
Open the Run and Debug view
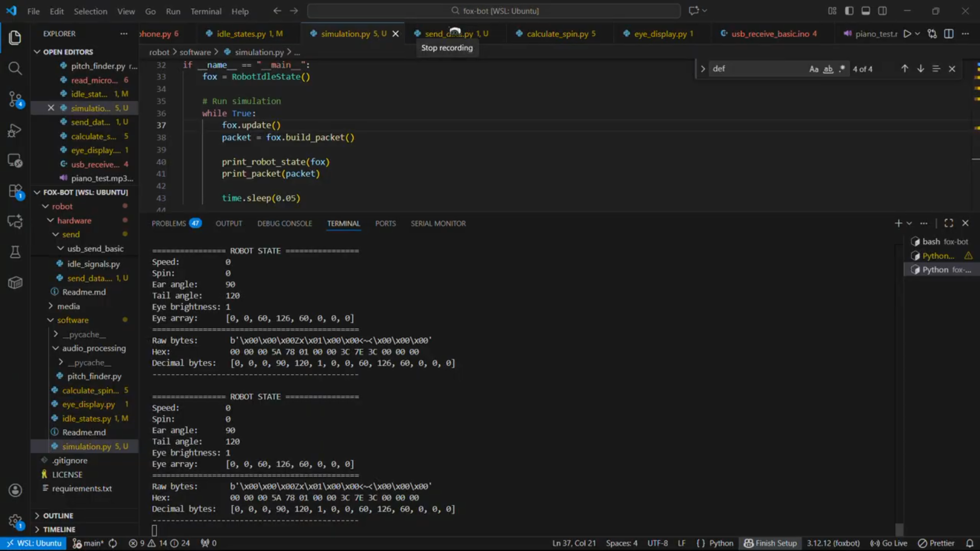(x=15, y=131)
